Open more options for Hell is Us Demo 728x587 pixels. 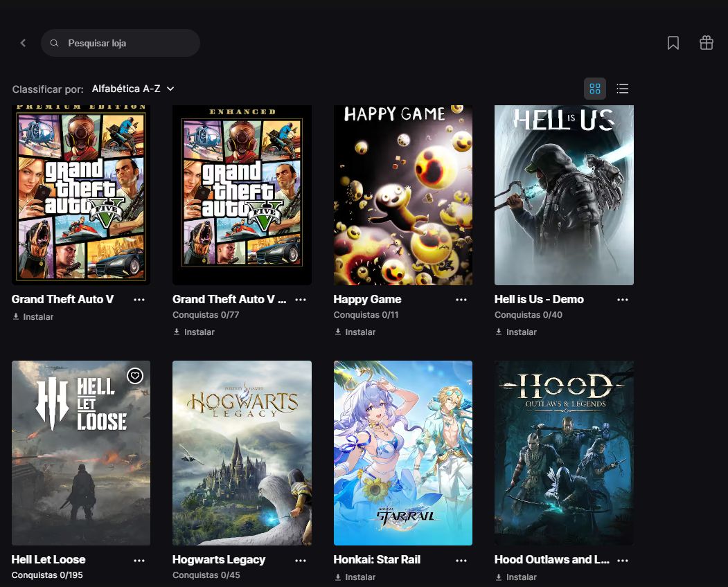coord(623,300)
